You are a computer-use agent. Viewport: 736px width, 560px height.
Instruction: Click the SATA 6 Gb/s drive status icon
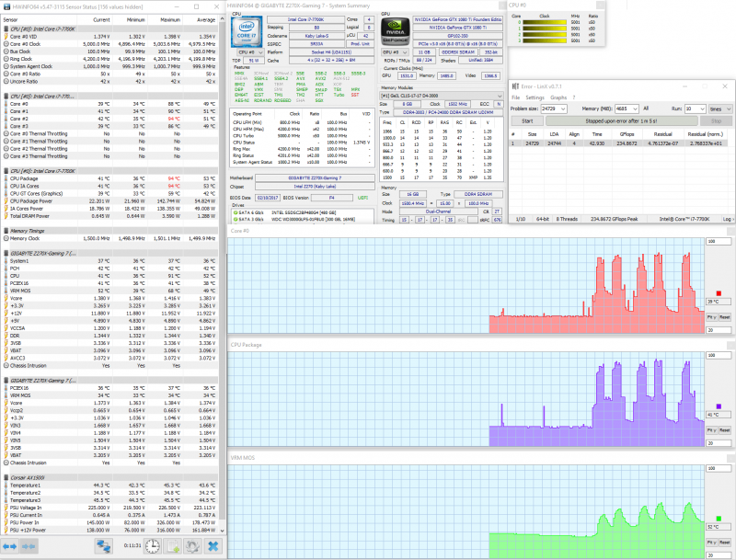coord(236,213)
